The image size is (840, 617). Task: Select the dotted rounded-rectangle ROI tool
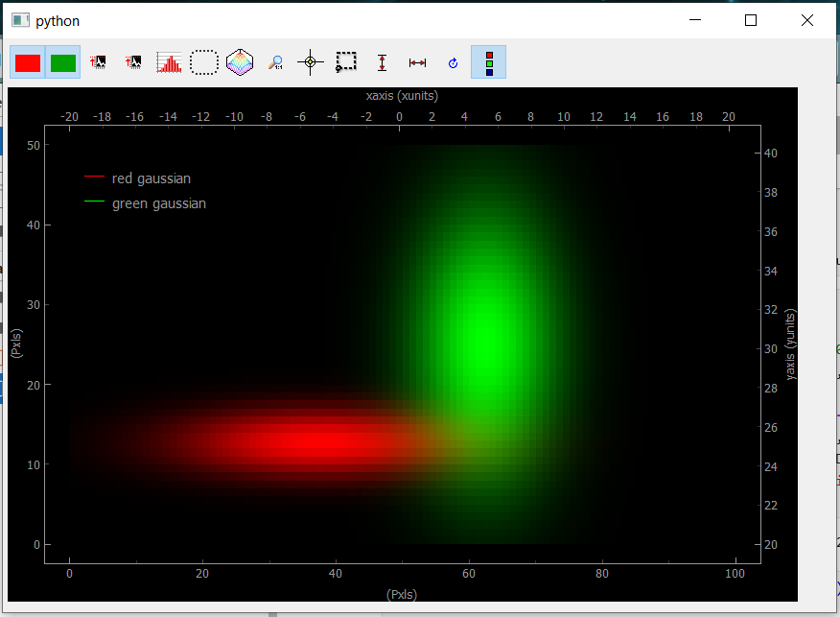point(204,62)
